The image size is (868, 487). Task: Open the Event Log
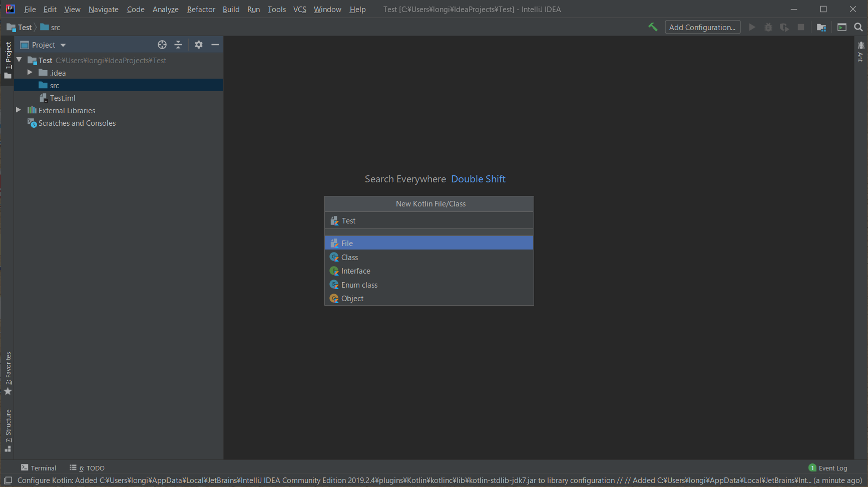(828, 468)
